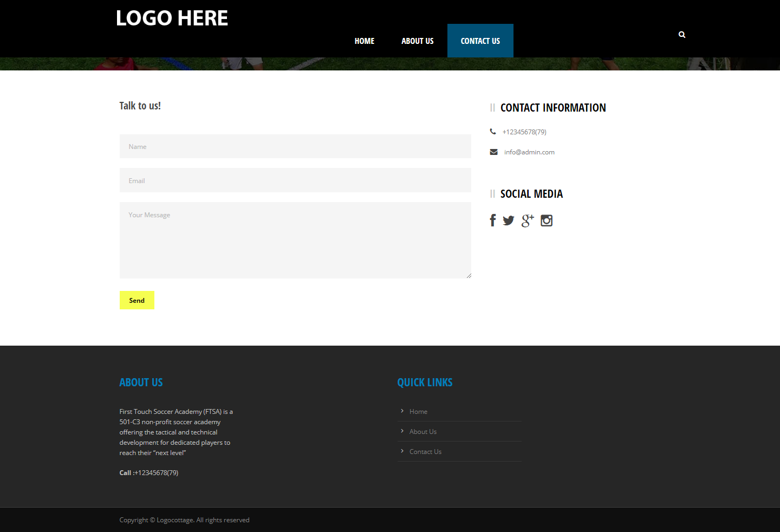Click the search magnifier icon in header
The height and width of the screenshot is (532, 780).
tap(682, 35)
